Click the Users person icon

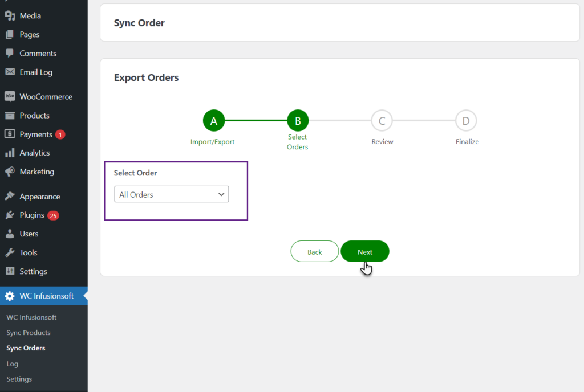coord(10,234)
